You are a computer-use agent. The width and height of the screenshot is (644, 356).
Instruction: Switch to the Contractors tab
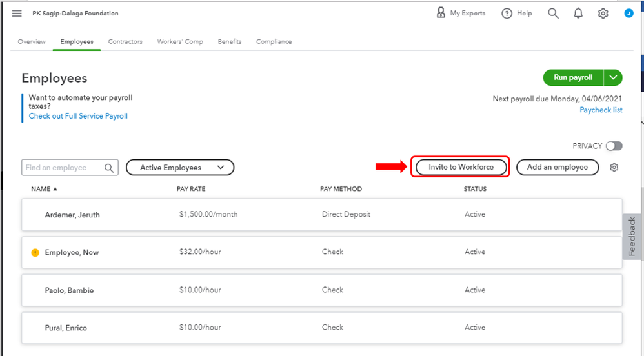tap(125, 42)
